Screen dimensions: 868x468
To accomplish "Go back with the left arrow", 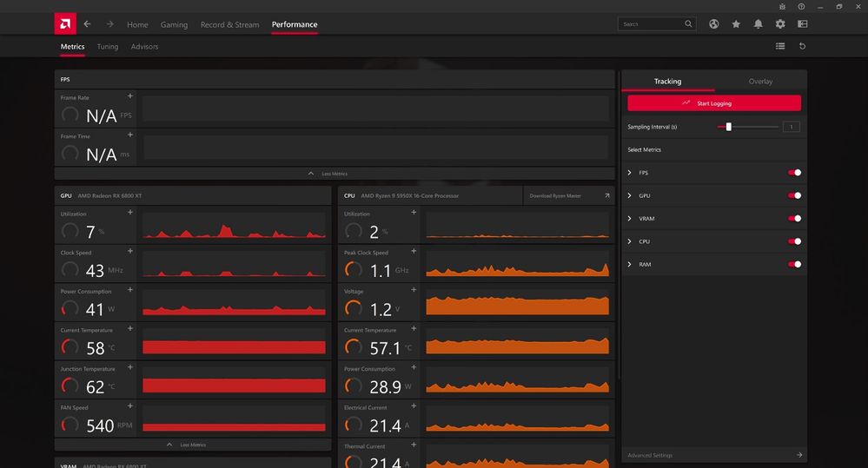I will 87,23.
